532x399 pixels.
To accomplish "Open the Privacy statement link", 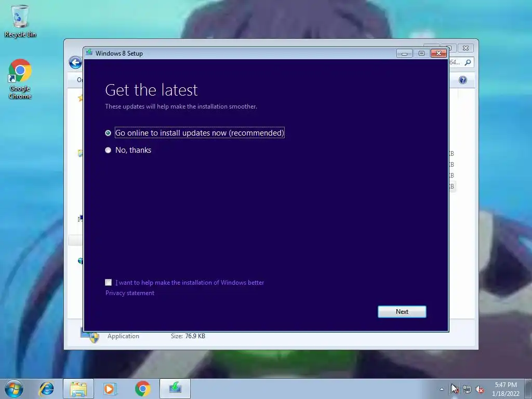I will (x=129, y=293).
